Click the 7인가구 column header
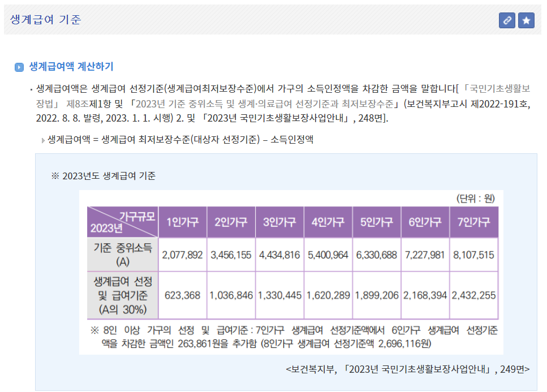547x392 pixels. click(472, 222)
